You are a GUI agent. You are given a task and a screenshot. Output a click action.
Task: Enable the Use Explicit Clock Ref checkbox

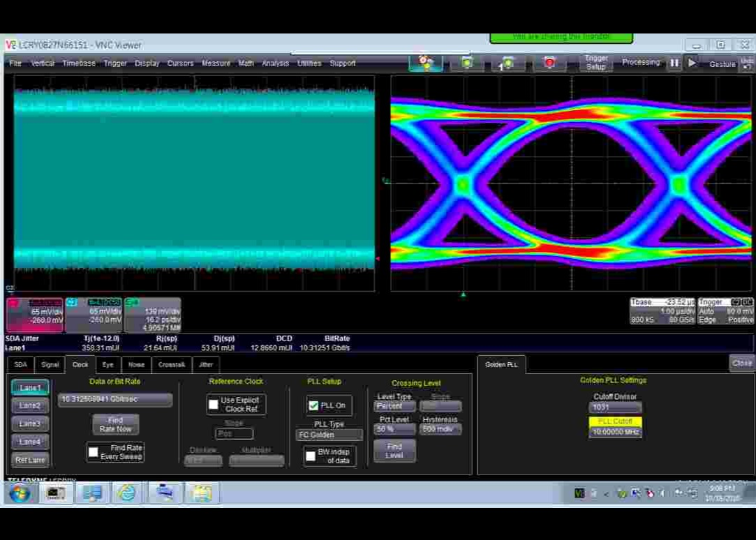coord(214,405)
